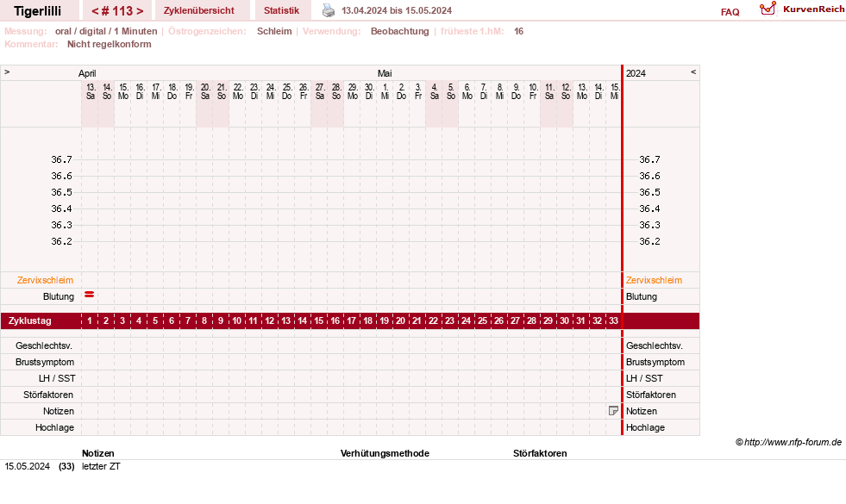The width and height of the screenshot is (846, 504).
Task: Click the right-side '36.5' temperature label
Action: (x=649, y=192)
